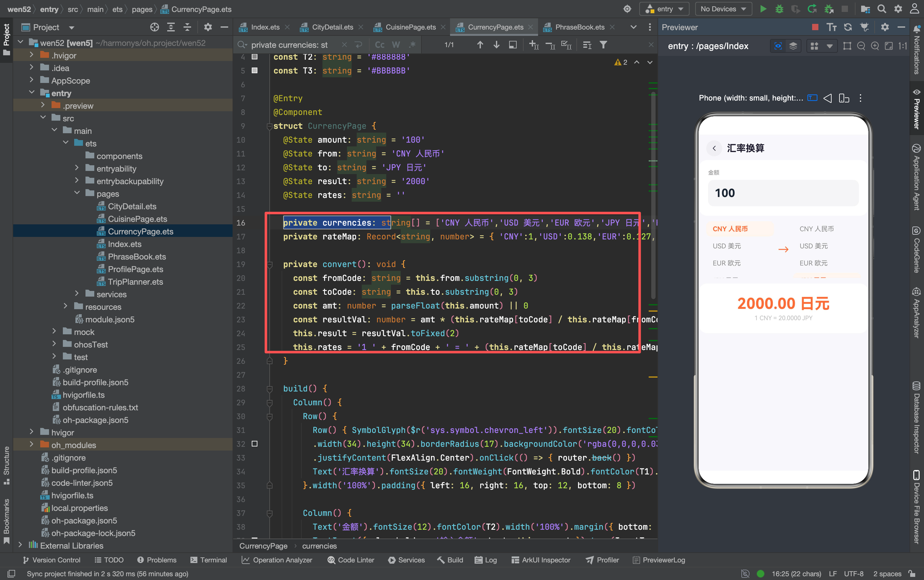Expand the .hvigor folder
The image size is (924, 580).
pyautogui.click(x=31, y=55)
